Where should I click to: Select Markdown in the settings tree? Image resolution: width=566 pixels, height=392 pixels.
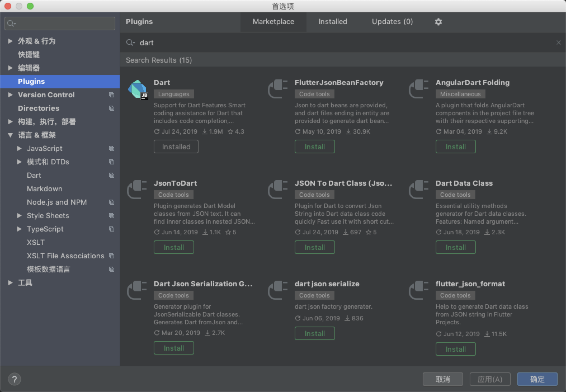pyautogui.click(x=44, y=189)
